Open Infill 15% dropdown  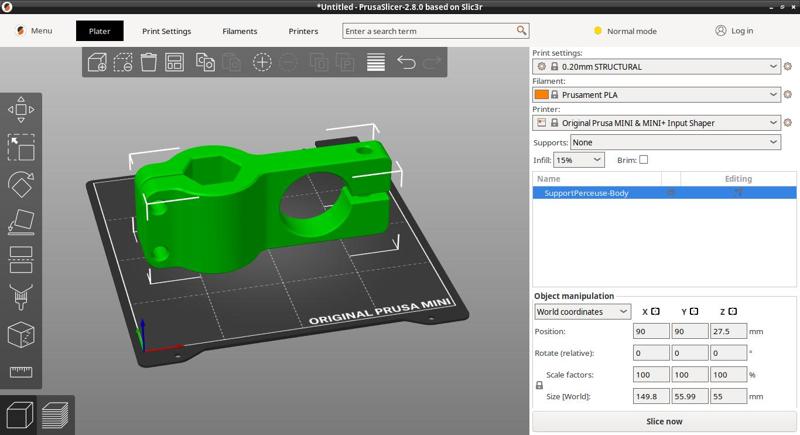pos(579,160)
